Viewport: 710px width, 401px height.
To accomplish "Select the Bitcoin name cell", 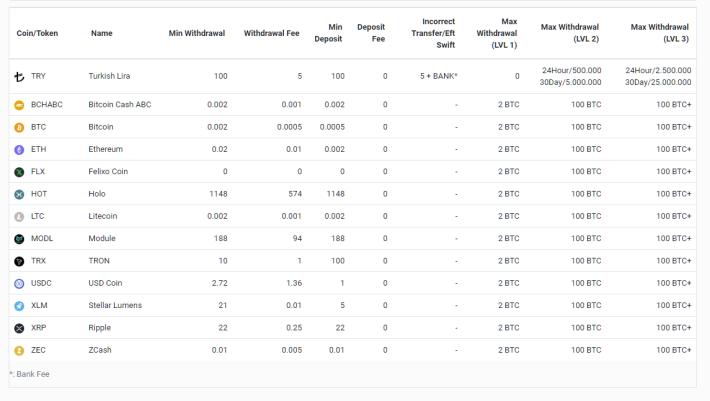I will (101, 127).
